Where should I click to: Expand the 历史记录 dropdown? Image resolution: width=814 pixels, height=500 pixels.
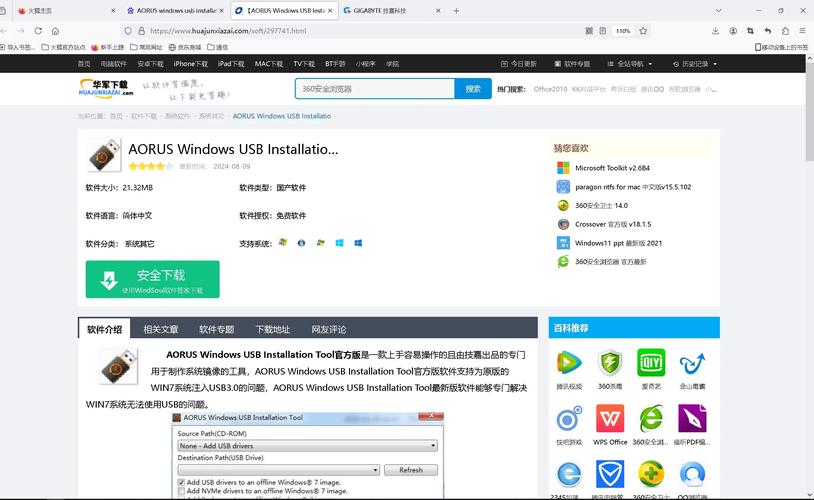(x=695, y=64)
